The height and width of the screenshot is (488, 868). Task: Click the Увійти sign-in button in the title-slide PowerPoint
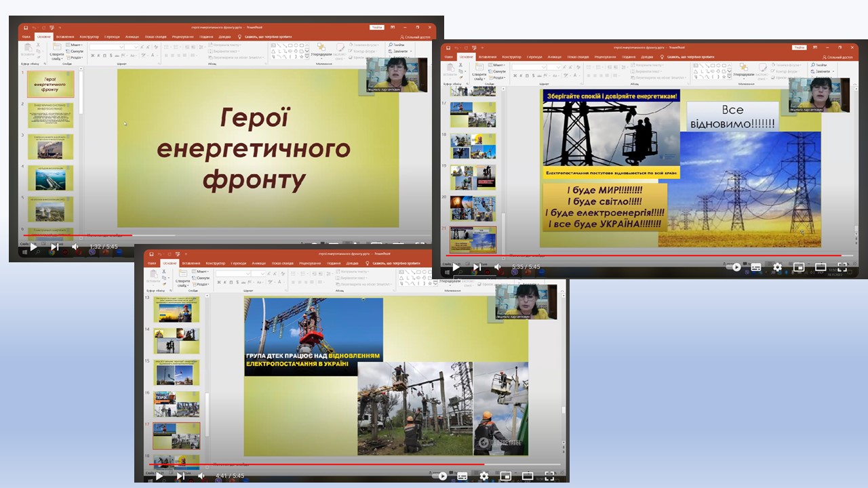tap(377, 27)
